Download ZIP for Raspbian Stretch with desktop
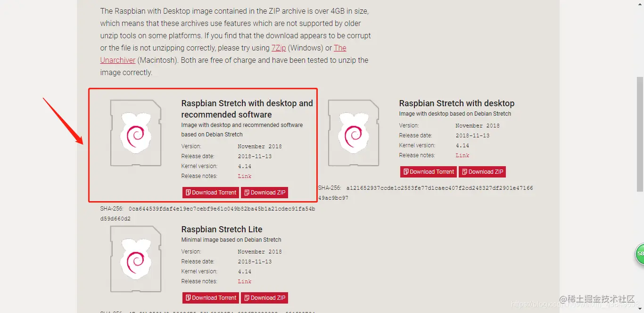 [482, 172]
